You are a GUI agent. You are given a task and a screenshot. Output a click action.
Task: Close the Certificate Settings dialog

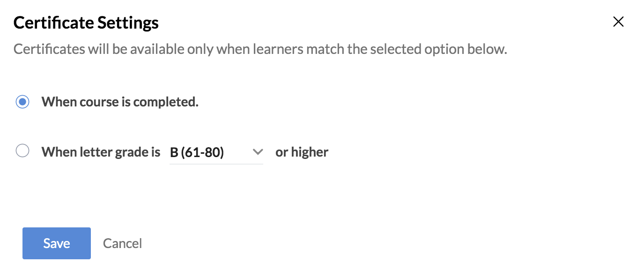(x=618, y=22)
